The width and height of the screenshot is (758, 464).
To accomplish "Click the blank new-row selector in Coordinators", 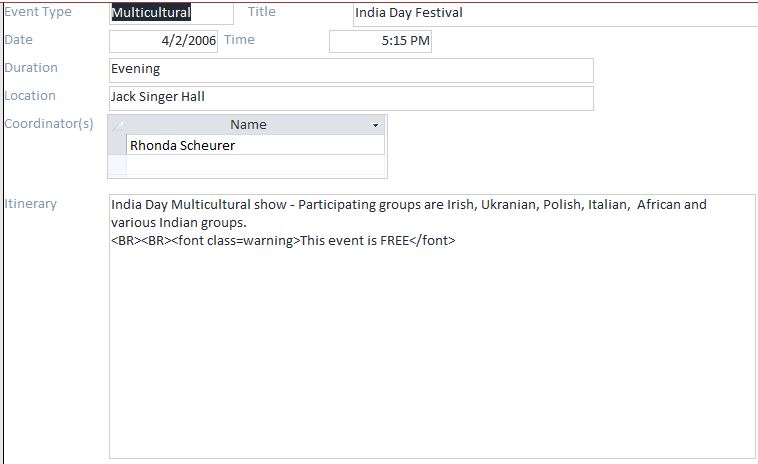I will (x=117, y=165).
